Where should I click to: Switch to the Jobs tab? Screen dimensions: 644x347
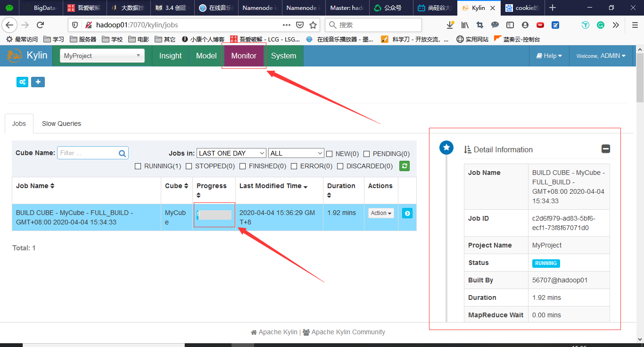pos(19,124)
